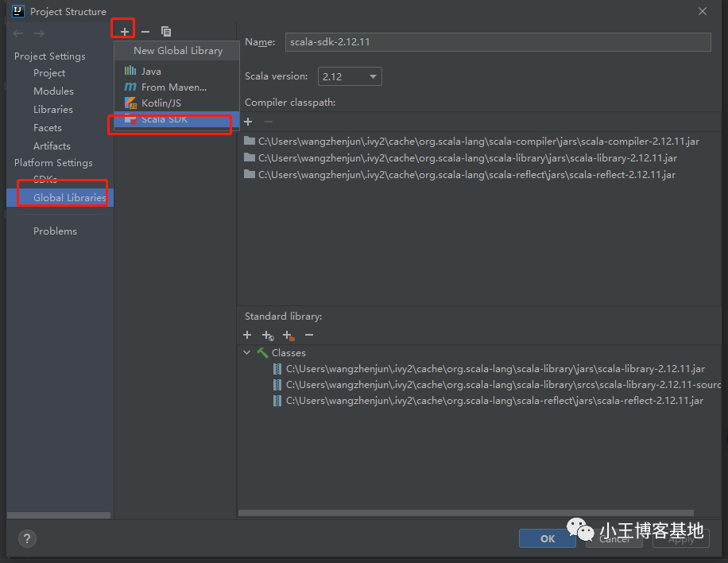Image resolution: width=728 pixels, height=563 pixels.
Task: Select scala-library-2.12.11-sources entry under Classes
Action: 497,385
